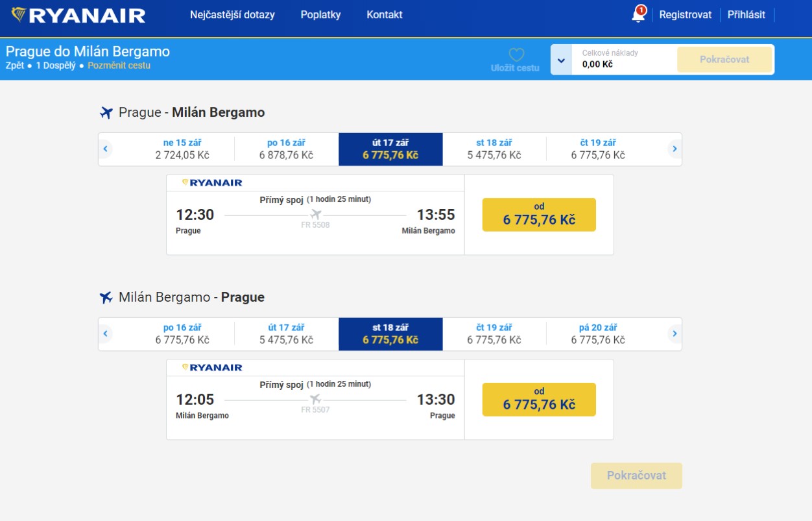The image size is (812, 521).
Task: Click the Ryanair harp logo
Action: (19, 15)
